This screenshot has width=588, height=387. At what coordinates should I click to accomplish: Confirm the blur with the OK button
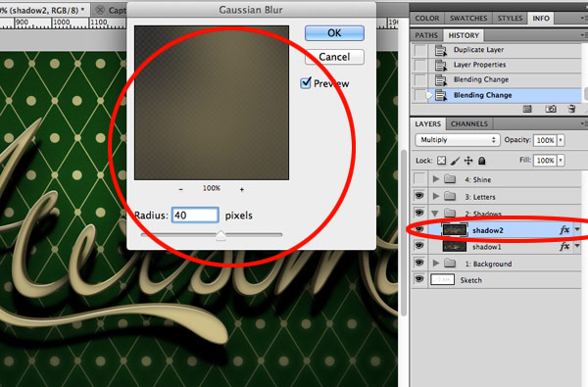point(334,33)
